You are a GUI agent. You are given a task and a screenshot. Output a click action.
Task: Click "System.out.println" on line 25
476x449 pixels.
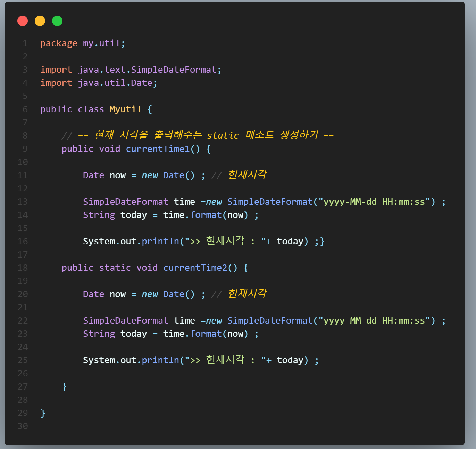coord(131,360)
